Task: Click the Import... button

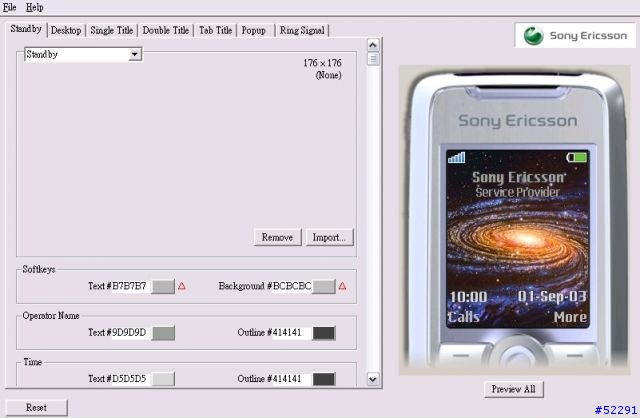Action: pyautogui.click(x=329, y=237)
